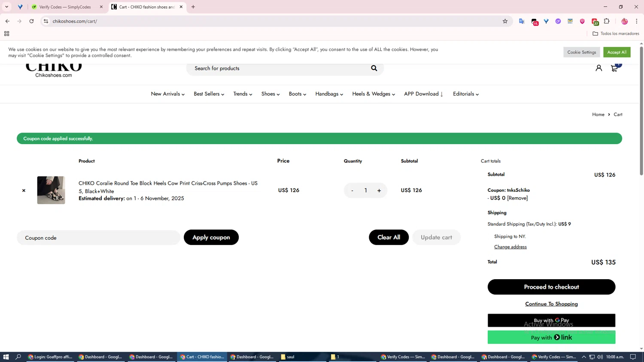Open the Windows taskbar search

[18, 357]
